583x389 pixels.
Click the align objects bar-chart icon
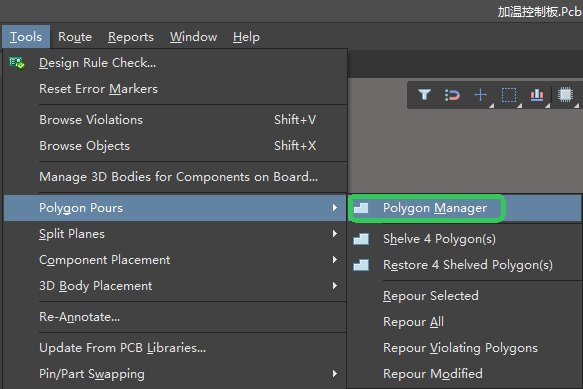537,95
